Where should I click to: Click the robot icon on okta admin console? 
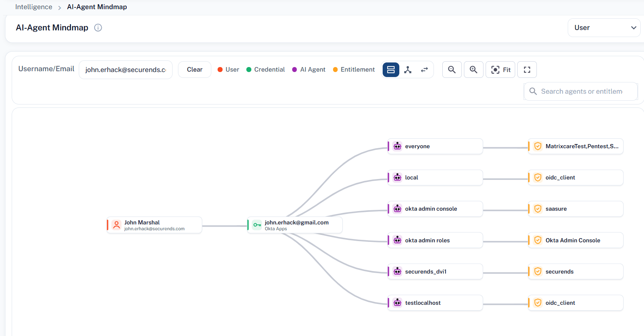(x=397, y=209)
